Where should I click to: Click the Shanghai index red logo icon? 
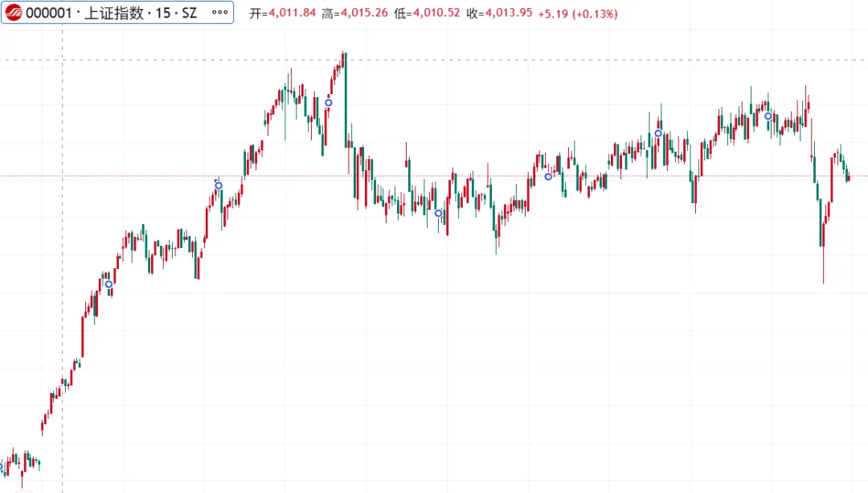coord(14,13)
